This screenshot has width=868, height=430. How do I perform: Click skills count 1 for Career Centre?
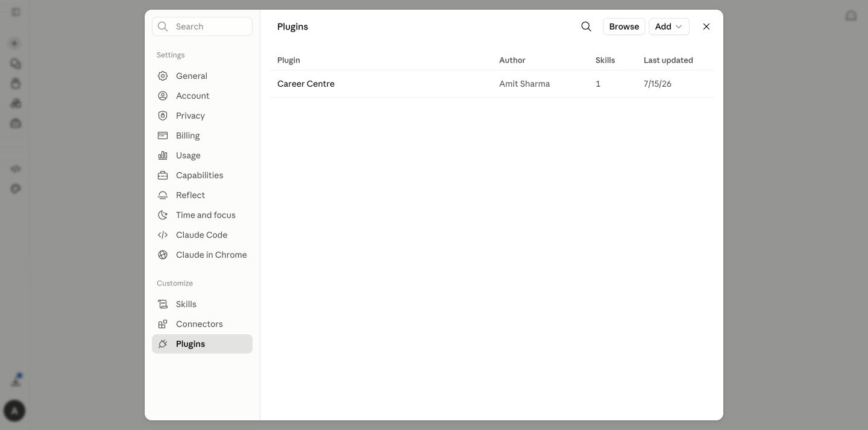tap(598, 84)
